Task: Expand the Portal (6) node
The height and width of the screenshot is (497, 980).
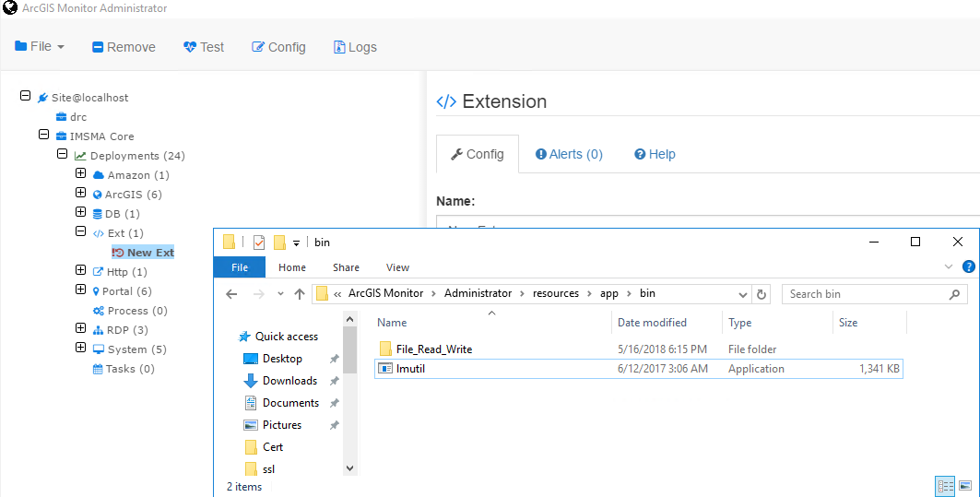Action: pos(80,290)
